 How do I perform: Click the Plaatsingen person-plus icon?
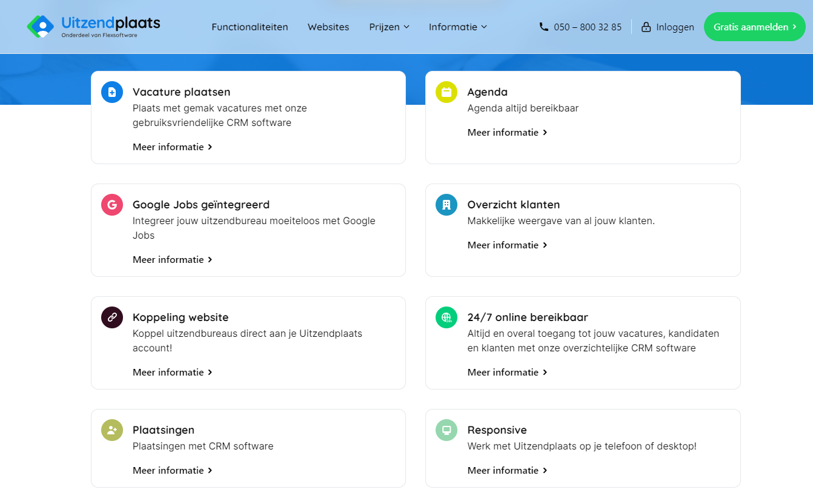coord(112,430)
